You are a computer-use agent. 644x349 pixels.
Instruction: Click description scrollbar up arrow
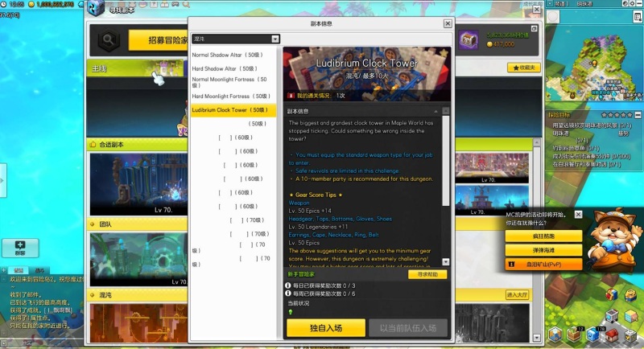pyautogui.click(x=446, y=111)
